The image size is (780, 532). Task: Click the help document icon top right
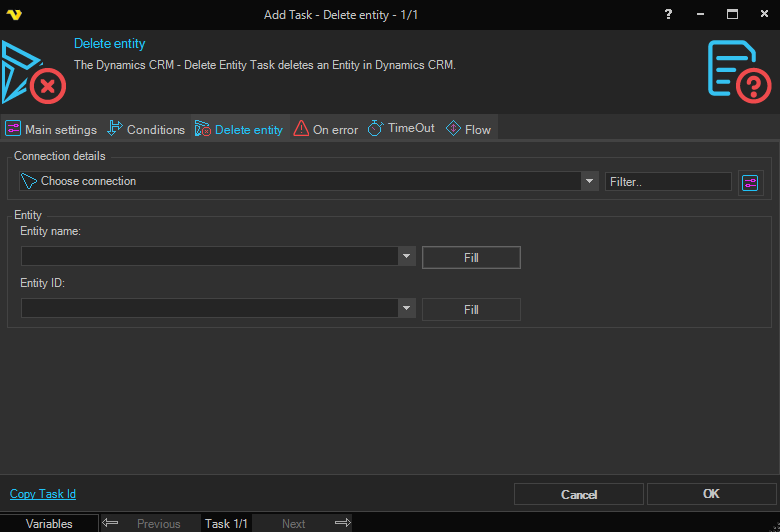(x=738, y=70)
